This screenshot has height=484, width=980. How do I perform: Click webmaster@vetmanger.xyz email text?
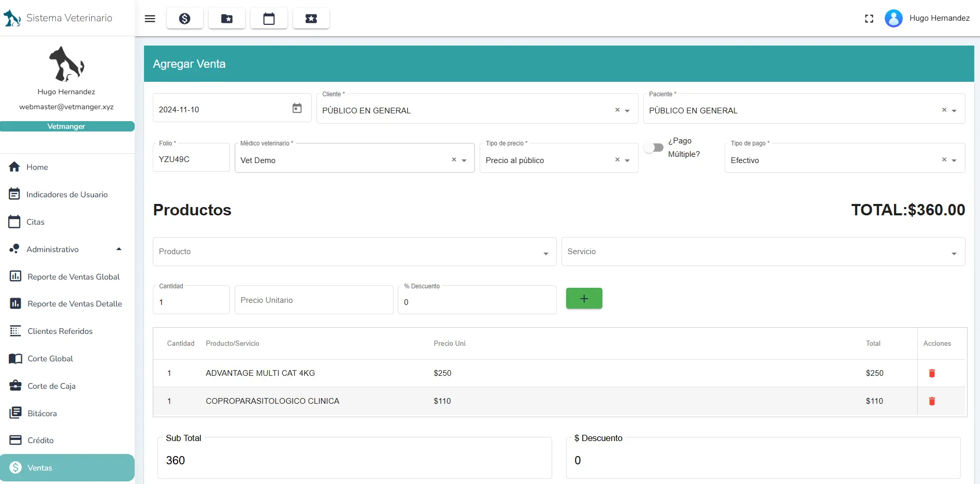66,107
